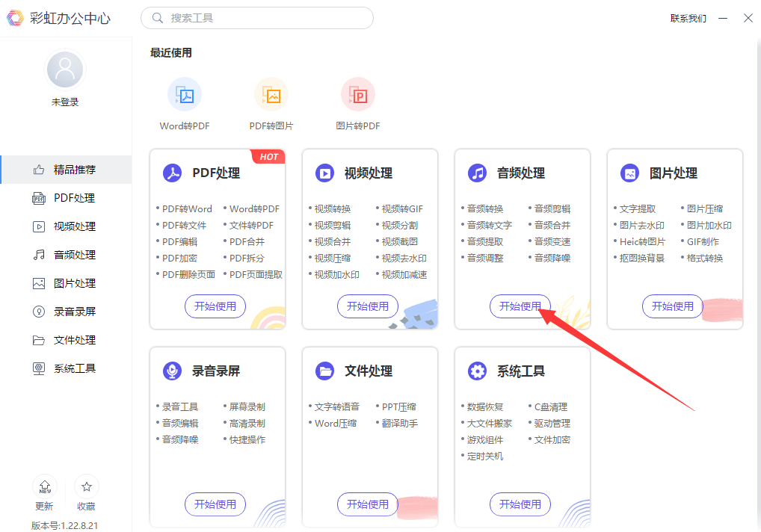This screenshot has width=761, height=532.
Task: Open the Word转PDF recent tool icon
Action: point(185,95)
